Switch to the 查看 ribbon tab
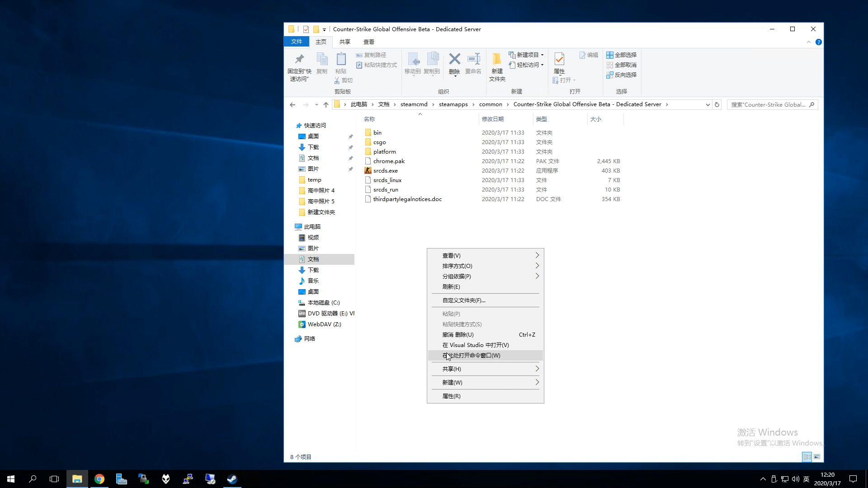Image resolution: width=868 pixels, height=488 pixels. pyautogui.click(x=368, y=42)
